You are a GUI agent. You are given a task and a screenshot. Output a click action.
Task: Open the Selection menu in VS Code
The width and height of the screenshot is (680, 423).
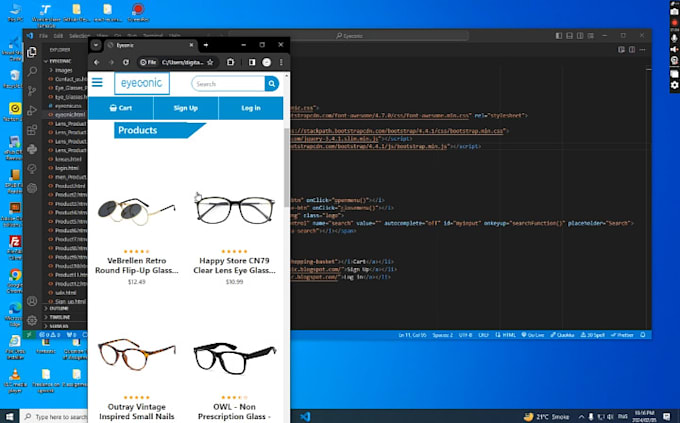pyautogui.click(x=81, y=35)
